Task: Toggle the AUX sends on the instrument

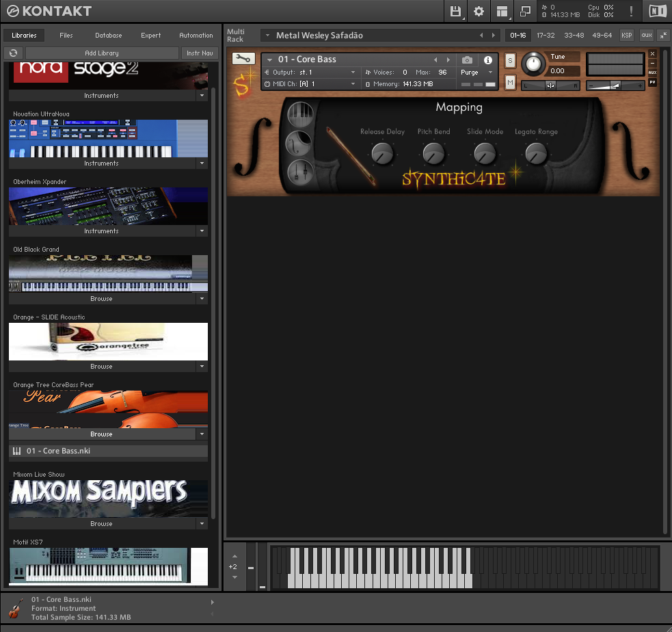Action: pyautogui.click(x=652, y=73)
